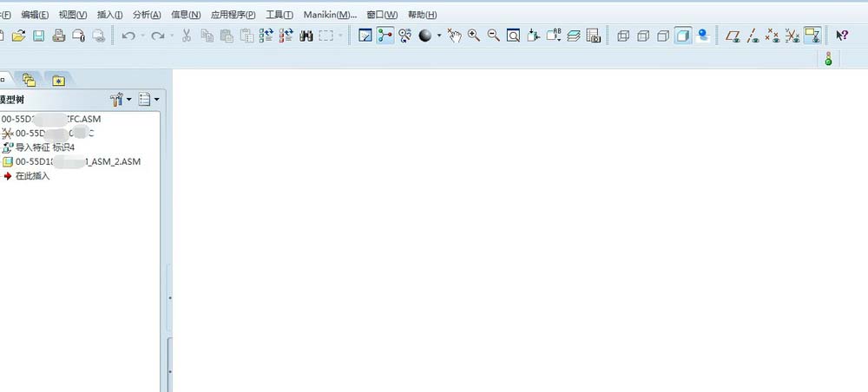Regenerate the model (green checklist icon)
This screenshot has height=392, width=868.
266,36
